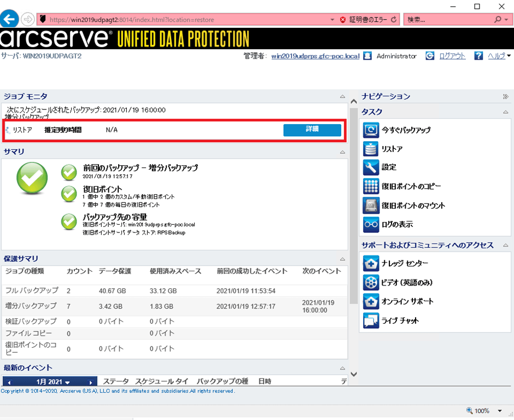This screenshot has width=514, height=420.
Task: Click the zoom magnifier icon in status bar
Action: coord(469,411)
